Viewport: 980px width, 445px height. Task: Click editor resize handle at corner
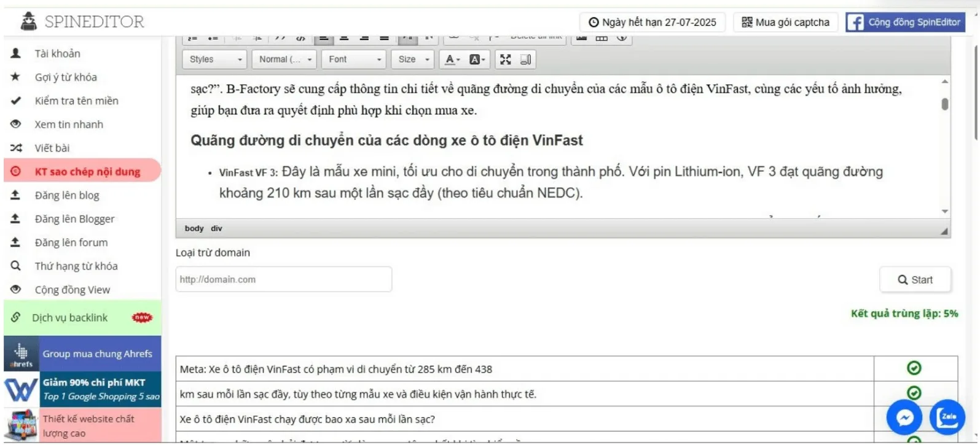tap(944, 231)
